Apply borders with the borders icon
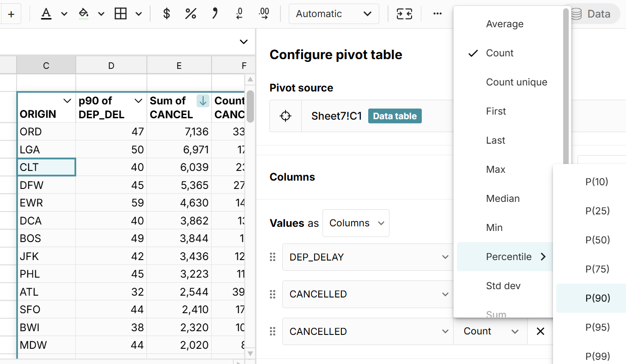 121,13
